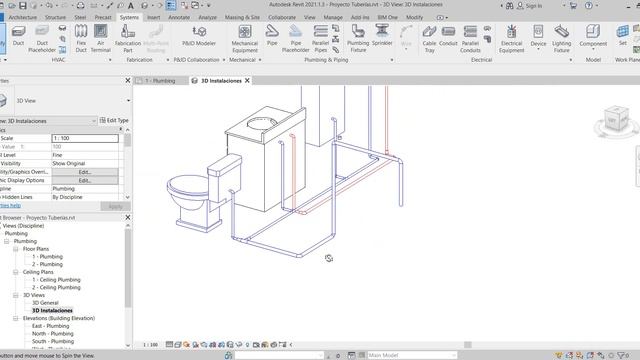Screen dimensions: 640x360
Task: Select the Cable Tray tool
Action: coord(429,39)
